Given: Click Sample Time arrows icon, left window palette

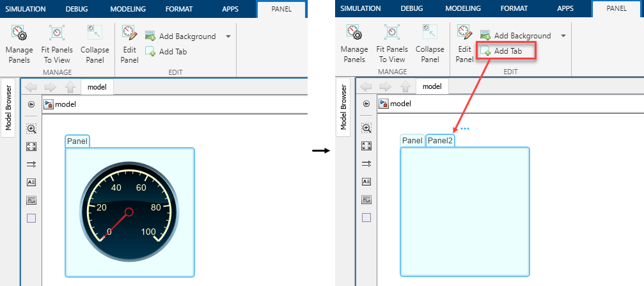Looking at the screenshot, I should coord(31,164).
